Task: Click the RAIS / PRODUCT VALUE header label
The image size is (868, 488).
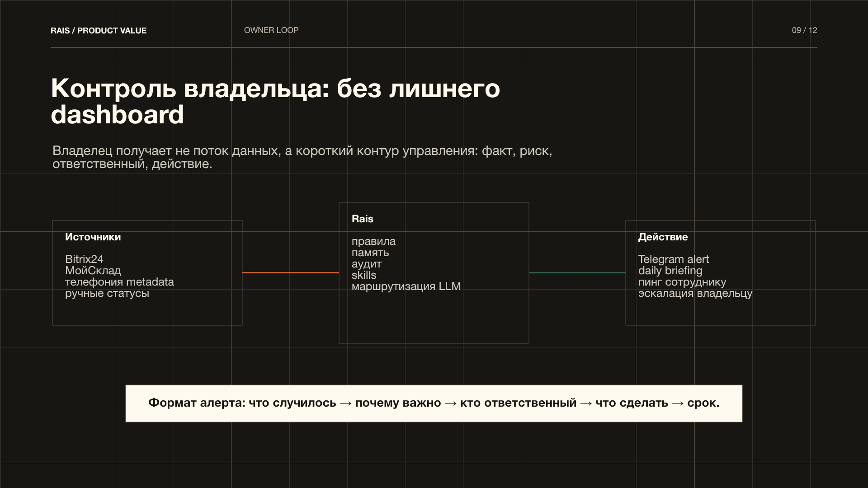Action: click(x=99, y=30)
